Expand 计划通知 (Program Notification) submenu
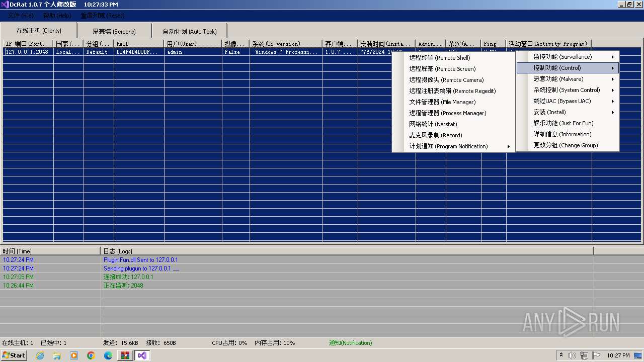The width and height of the screenshot is (644, 362). coord(453,146)
